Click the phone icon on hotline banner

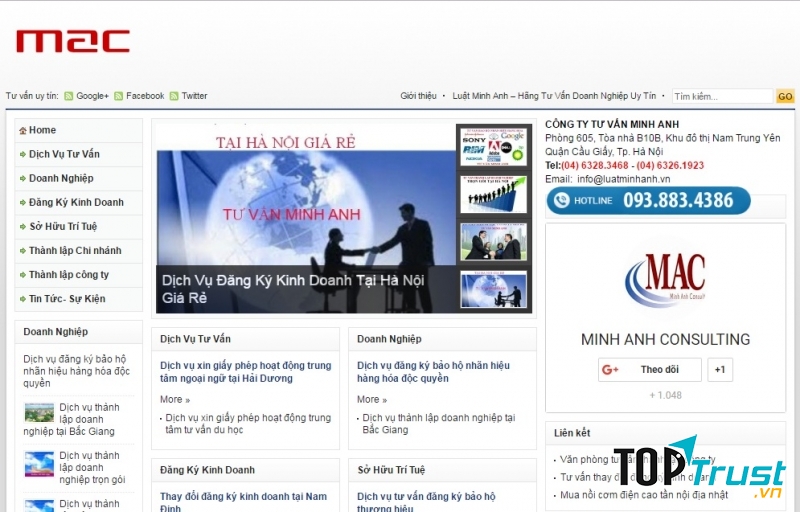561,200
